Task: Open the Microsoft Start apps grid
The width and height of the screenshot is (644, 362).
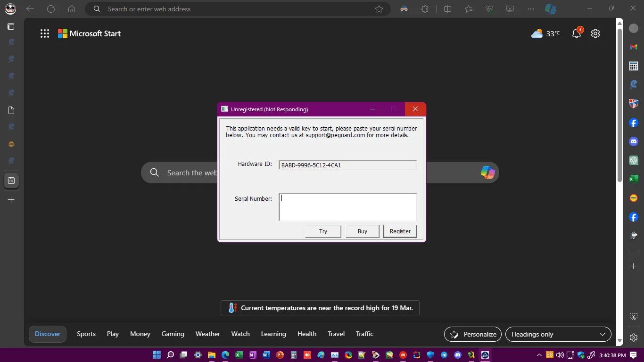Action: [x=45, y=33]
